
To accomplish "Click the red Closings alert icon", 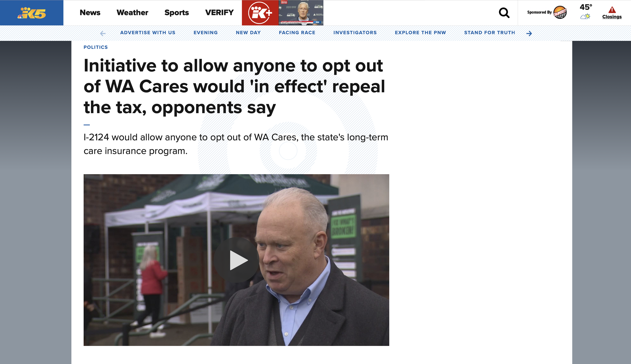I will pos(612,10).
